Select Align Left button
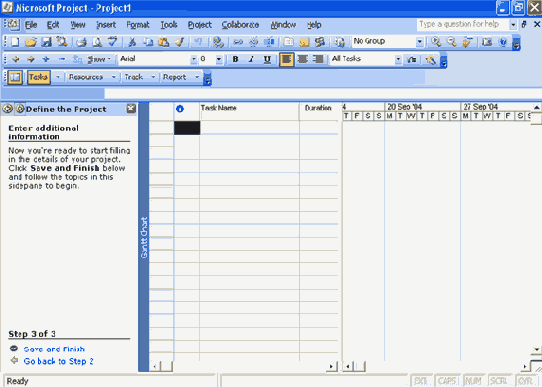This screenshot has height=387, width=542. [287, 59]
